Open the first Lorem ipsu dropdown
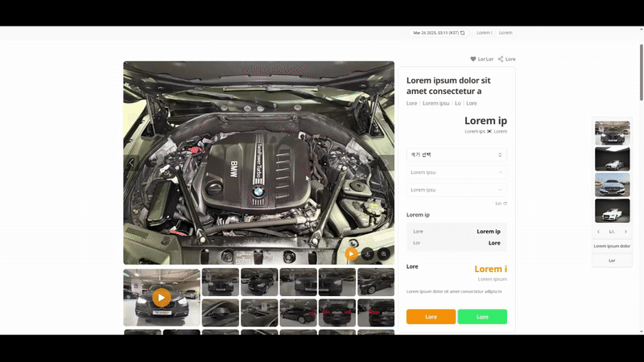This screenshot has width=644, height=362. click(x=456, y=172)
